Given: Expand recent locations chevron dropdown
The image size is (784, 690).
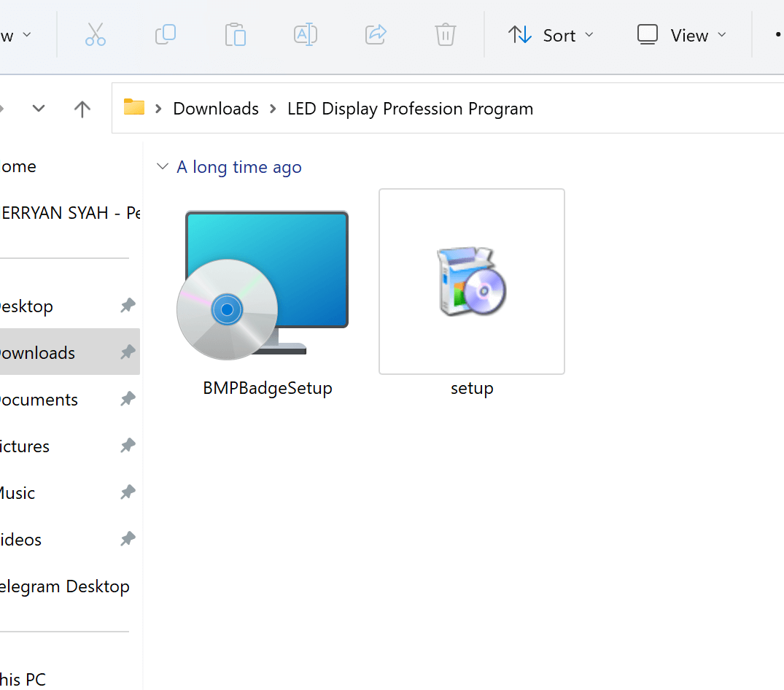Looking at the screenshot, I should (39, 109).
